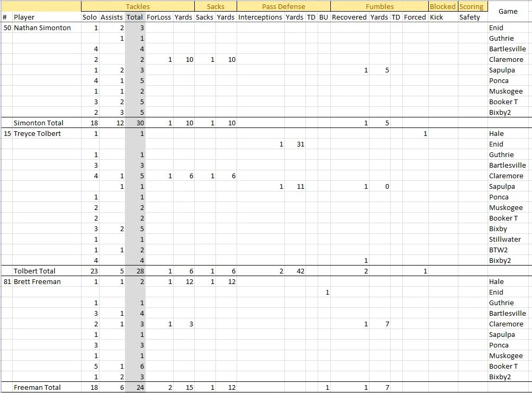Viewport: 532px width, 393px height.
Task: Select Tolbert's total tackles value 28
Action: [135, 271]
